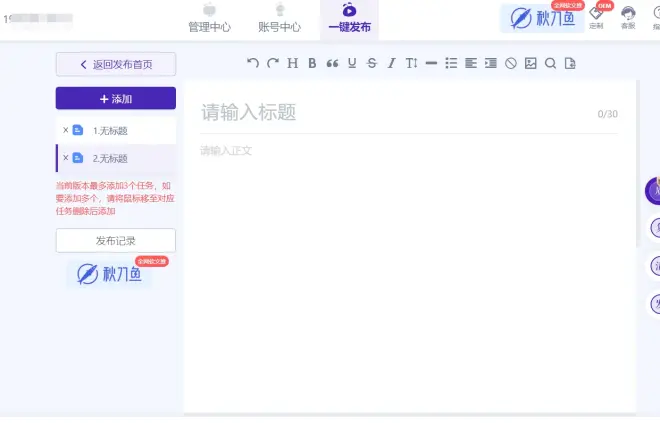Open the list style options
660x423 pixels.
tap(451, 63)
